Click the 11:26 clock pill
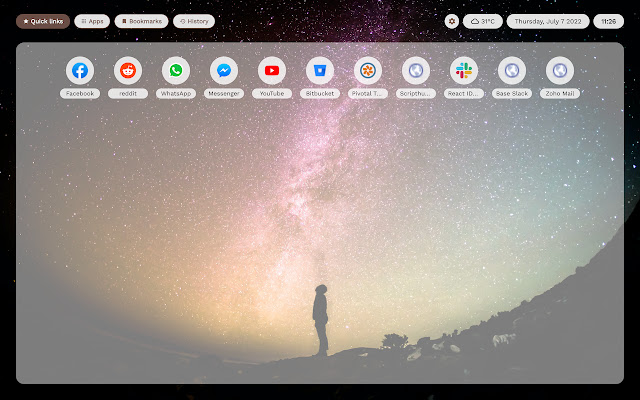The width and height of the screenshot is (640, 400). [x=609, y=21]
